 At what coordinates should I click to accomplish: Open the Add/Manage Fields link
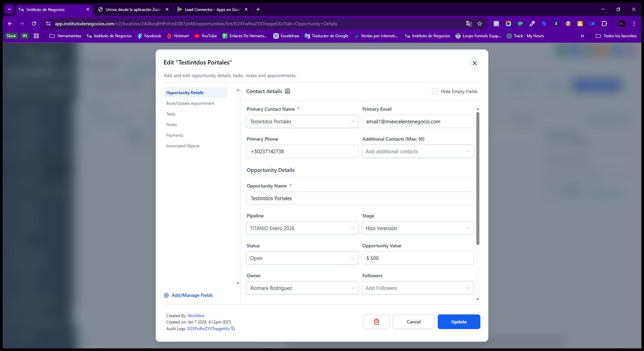click(x=192, y=295)
